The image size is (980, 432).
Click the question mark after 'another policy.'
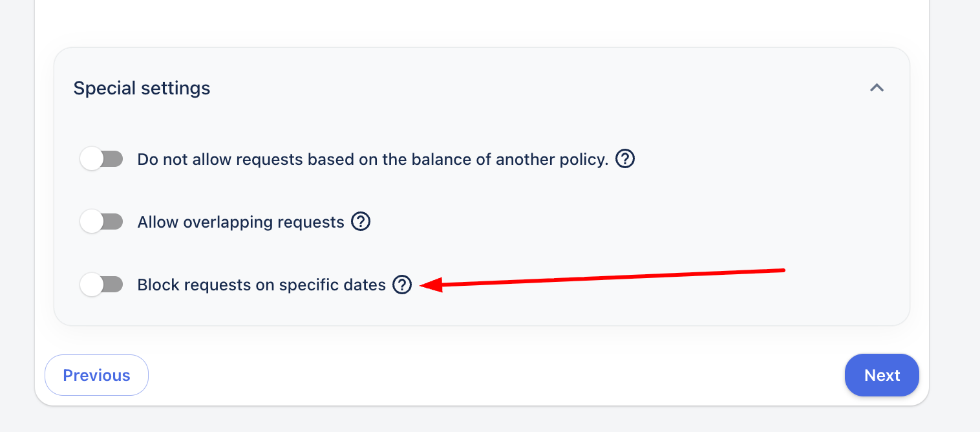[625, 158]
